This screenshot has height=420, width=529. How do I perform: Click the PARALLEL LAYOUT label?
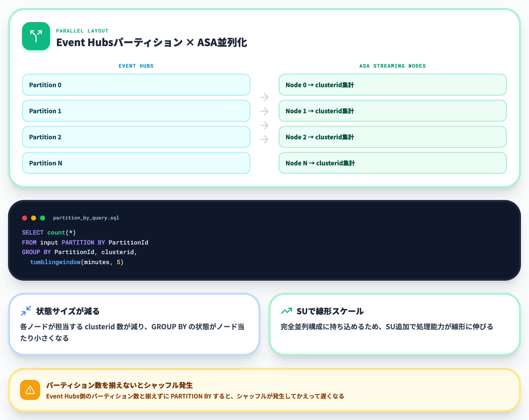(x=82, y=31)
